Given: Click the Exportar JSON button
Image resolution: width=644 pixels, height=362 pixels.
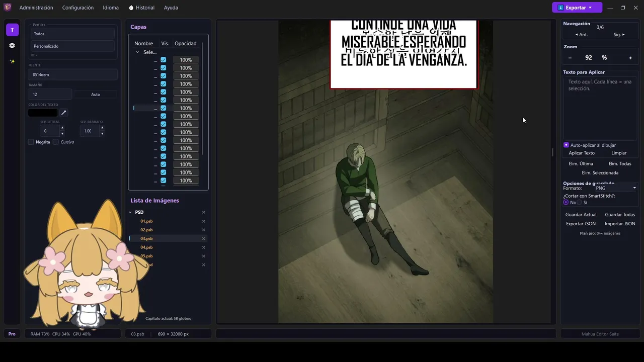Looking at the screenshot, I should click(x=581, y=224).
